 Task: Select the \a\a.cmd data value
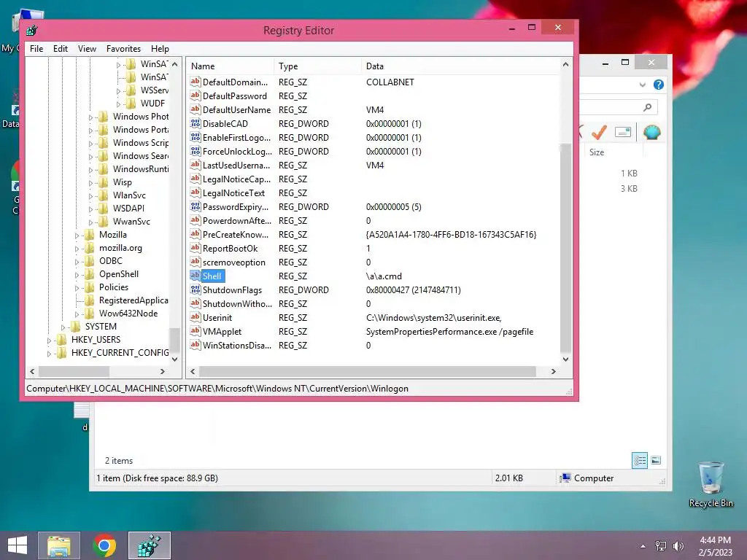pyautogui.click(x=384, y=276)
